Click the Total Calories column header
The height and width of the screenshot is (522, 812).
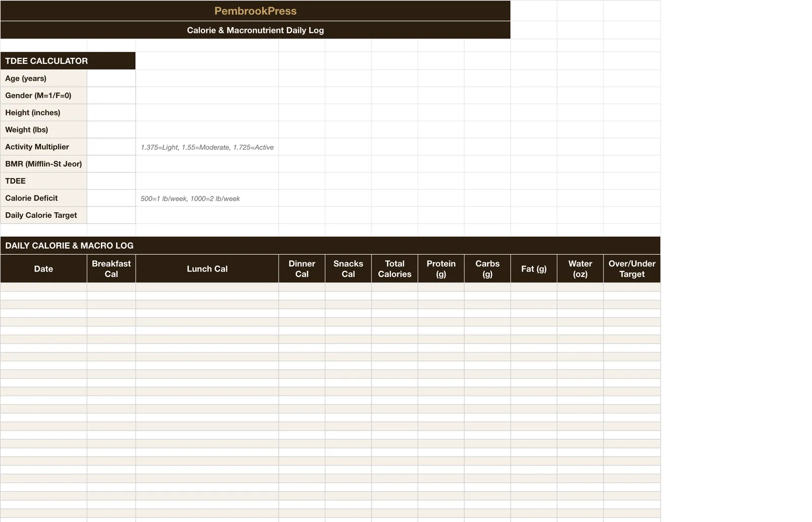pos(395,269)
